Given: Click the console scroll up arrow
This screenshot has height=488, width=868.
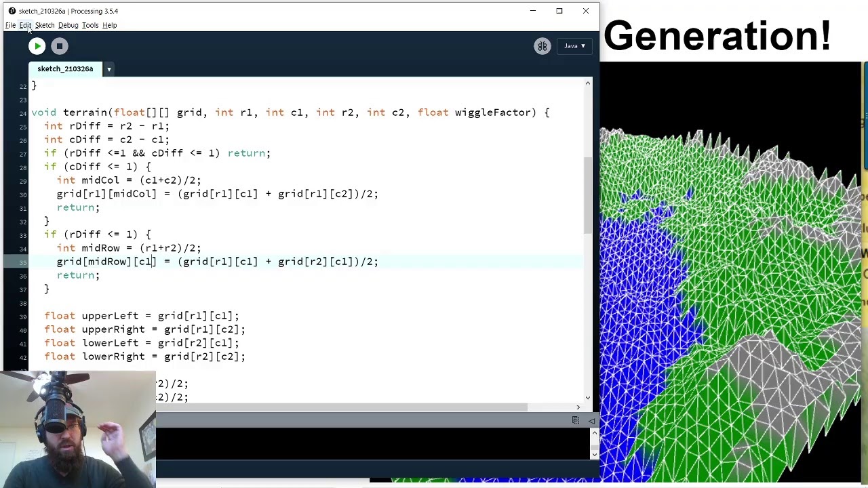Looking at the screenshot, I should pos(595,432).
